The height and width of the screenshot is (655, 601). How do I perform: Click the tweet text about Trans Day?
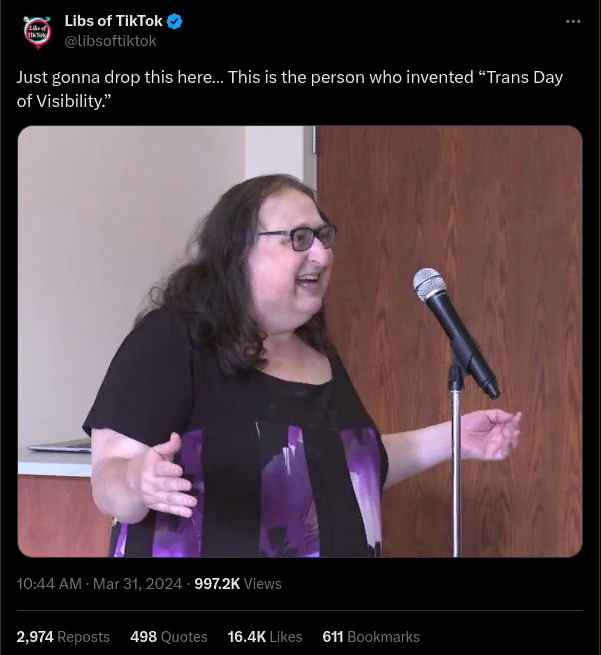(x=290, y=89)
